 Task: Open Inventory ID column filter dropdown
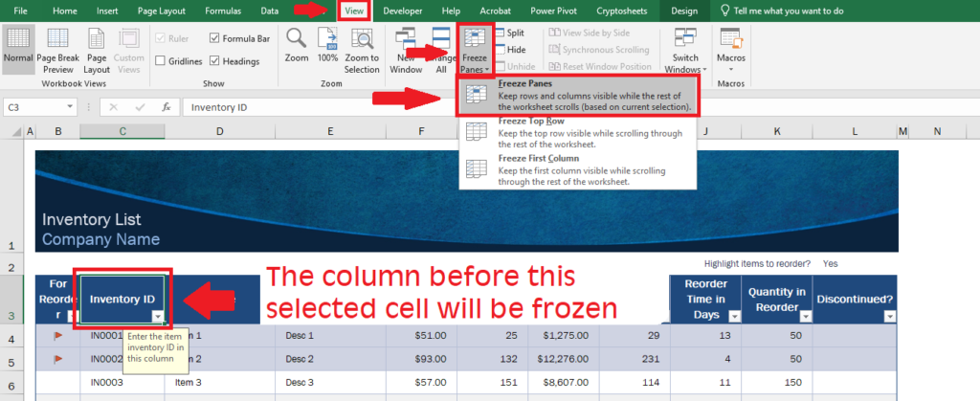coord(156,317)
